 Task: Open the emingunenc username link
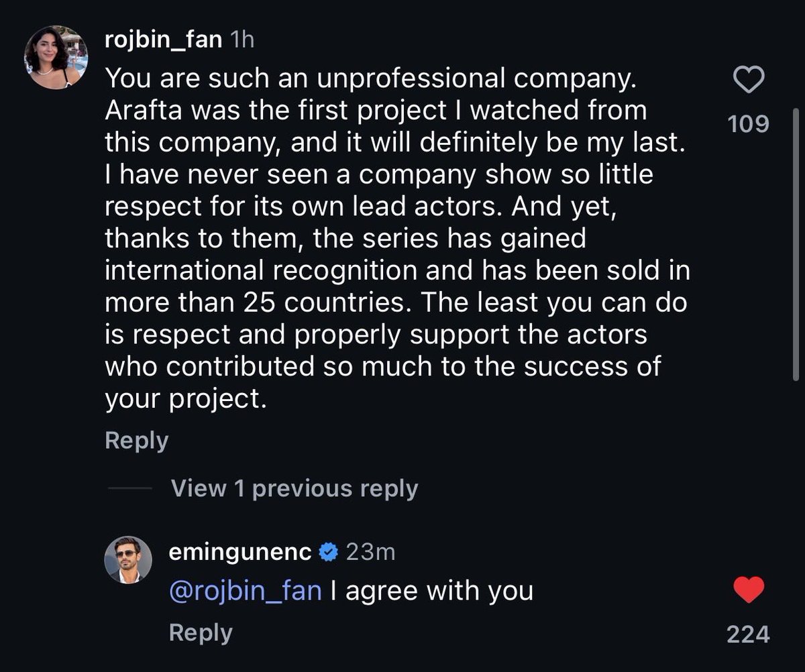[241, 553]
